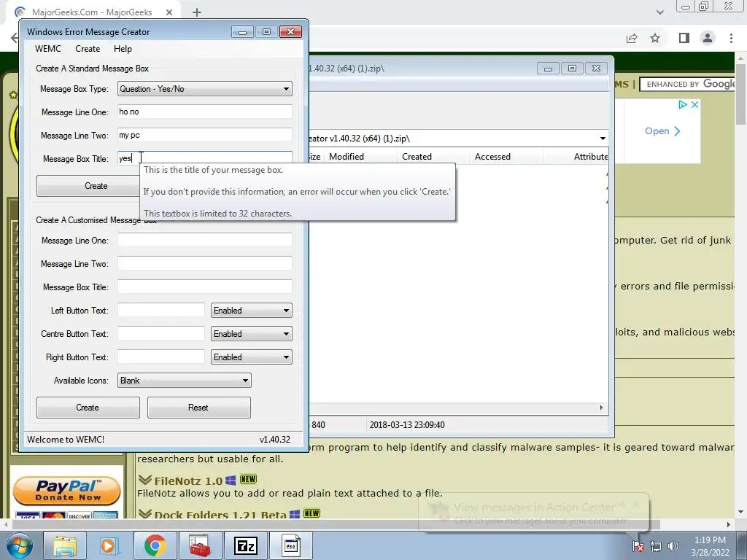Click red toolbox taskbar icon

[200, 545]
